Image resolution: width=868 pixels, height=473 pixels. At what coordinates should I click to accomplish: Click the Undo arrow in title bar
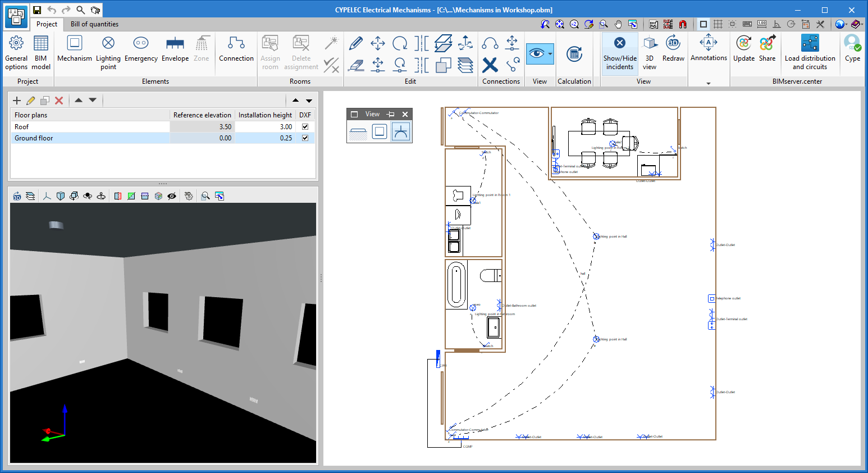pyautogui.click(x=52, y=10)
